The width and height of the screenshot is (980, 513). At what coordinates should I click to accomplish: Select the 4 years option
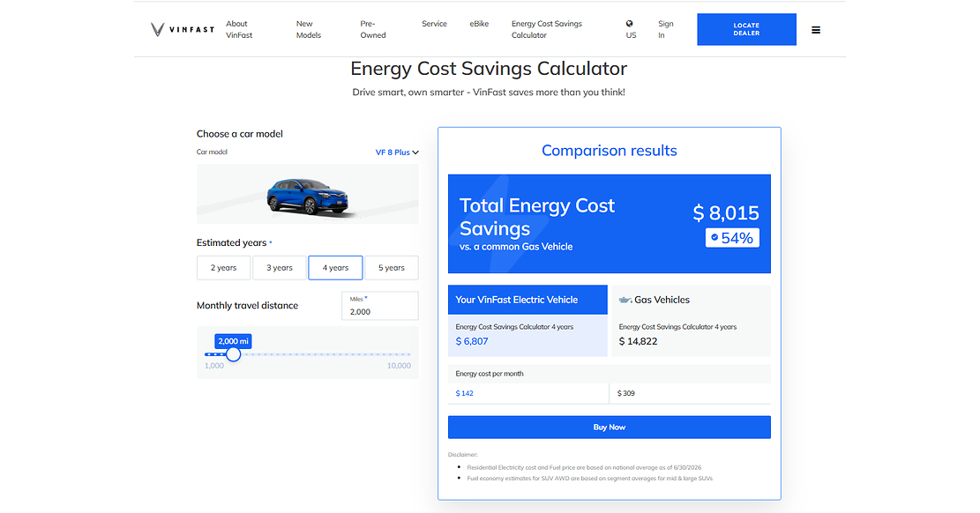click(x=335, y=267)
